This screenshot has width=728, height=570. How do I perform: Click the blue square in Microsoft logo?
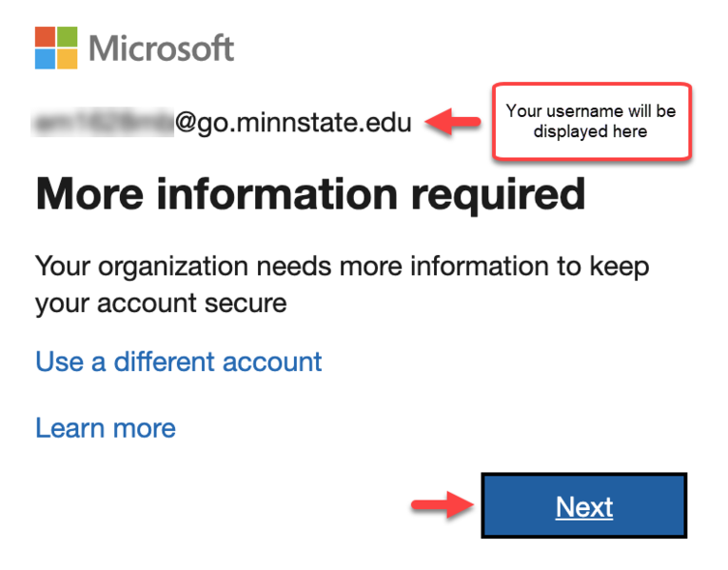point(45,58)
